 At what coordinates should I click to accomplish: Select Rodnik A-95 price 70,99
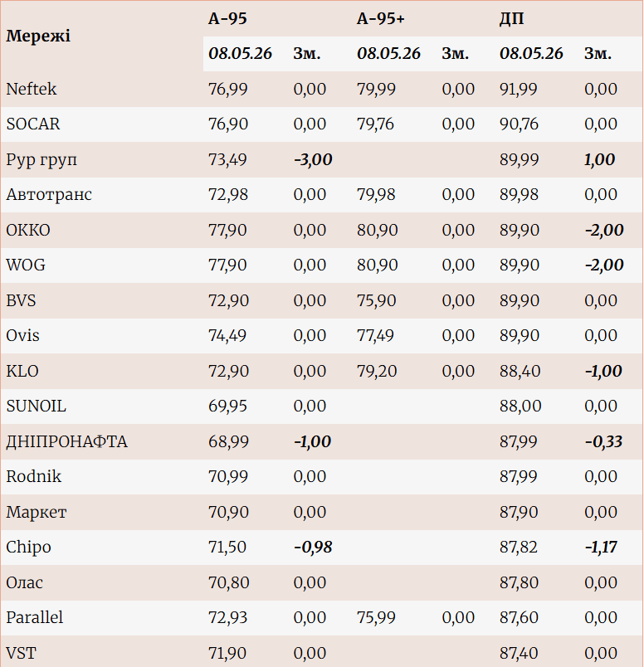(227, 476)
